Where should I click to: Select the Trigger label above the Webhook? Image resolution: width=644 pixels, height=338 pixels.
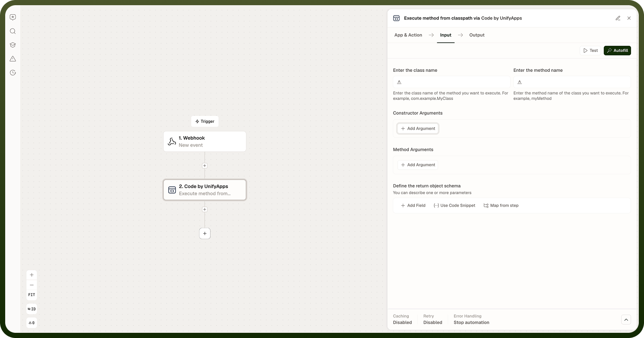tap(205, 121)
